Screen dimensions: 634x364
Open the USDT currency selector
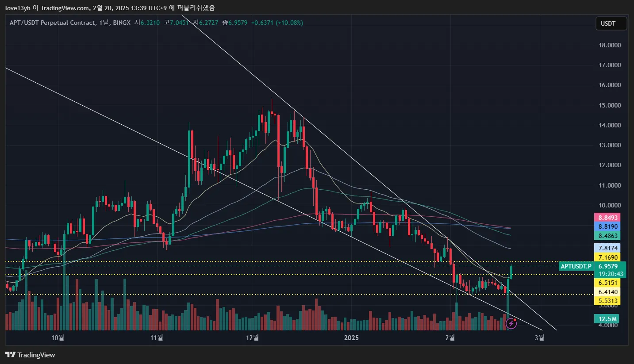click(611, 23)
